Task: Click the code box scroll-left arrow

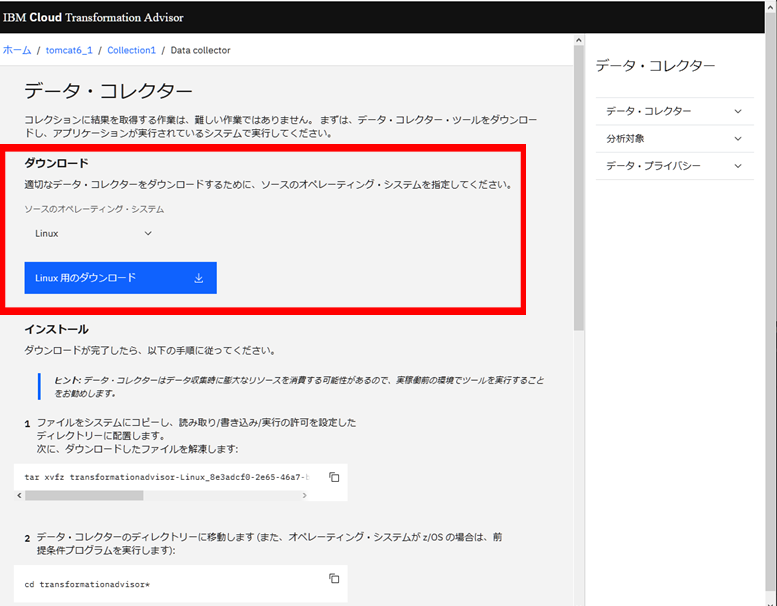Action: 19,496
